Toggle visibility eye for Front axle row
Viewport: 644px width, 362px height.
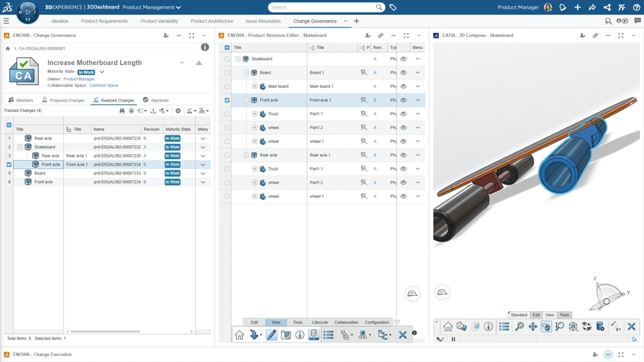pyautogui.click(x=404, y=100)
